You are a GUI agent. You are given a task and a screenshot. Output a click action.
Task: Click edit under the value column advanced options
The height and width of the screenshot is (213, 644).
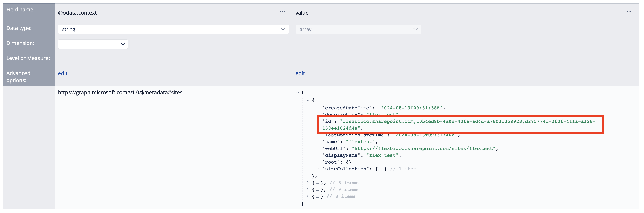click(x=300, y=73)
